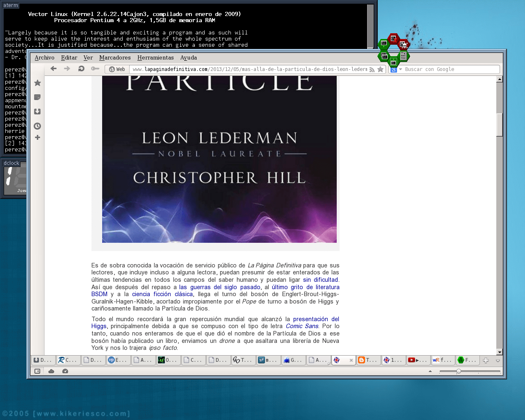Click the Opera Link cloud icon

[x=51, y=371]
